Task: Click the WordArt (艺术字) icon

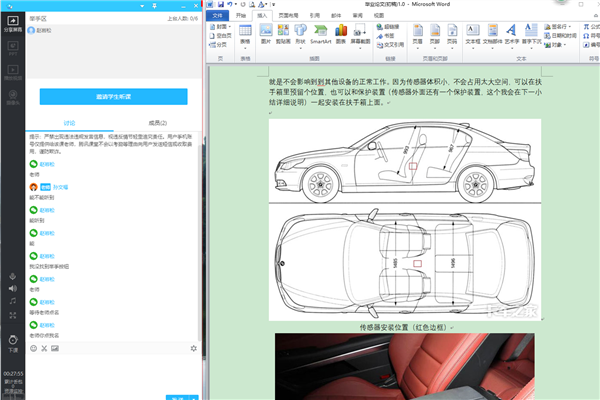Action: [512, 34]
